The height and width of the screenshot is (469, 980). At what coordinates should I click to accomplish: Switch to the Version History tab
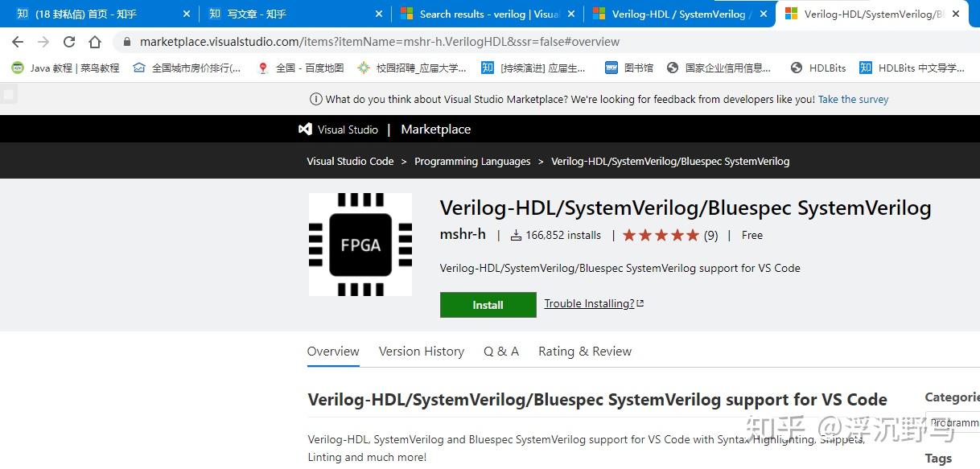[x=421, y=352]
